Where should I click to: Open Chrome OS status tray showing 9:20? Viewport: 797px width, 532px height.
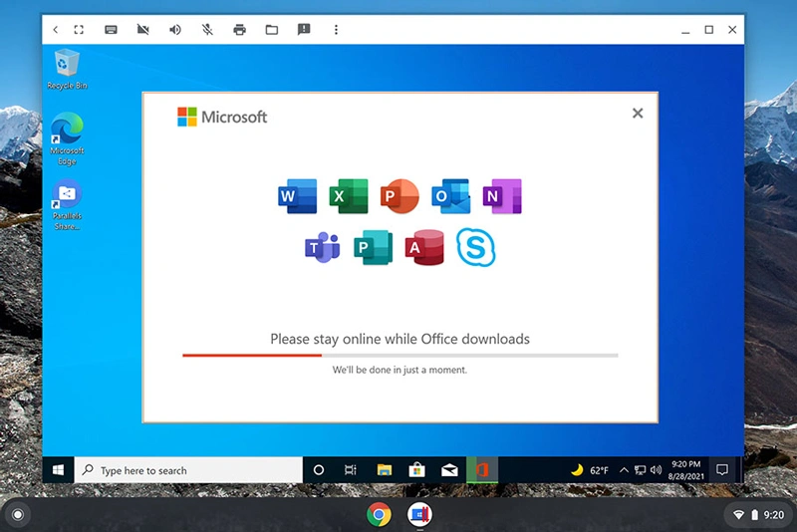tap(759, 515)
